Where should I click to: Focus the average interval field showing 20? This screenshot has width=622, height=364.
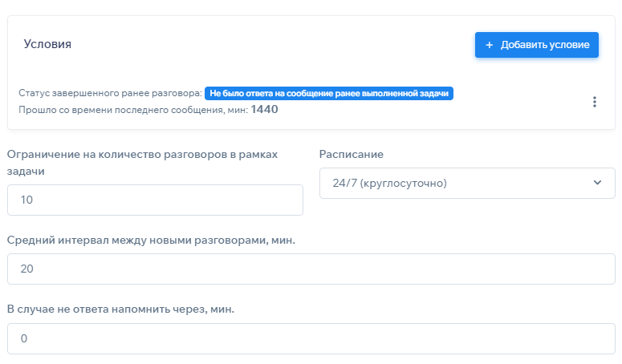(311, 269)
